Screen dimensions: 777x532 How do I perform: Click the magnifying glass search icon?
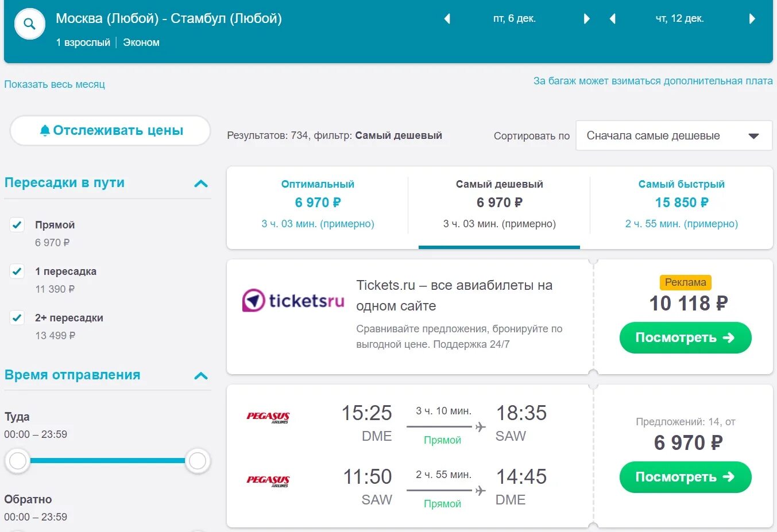(30, 24)
